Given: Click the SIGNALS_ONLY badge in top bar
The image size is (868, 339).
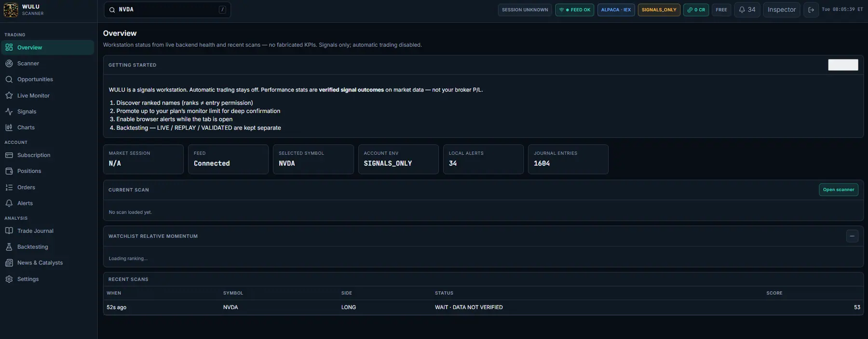Looking at the screenshot, I should click(659, 10).
